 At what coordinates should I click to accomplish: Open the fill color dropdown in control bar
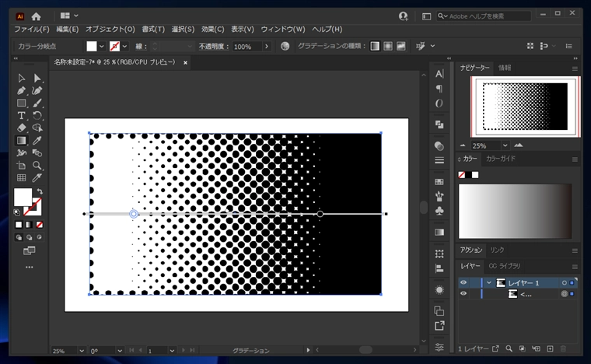tap(101, 47)
